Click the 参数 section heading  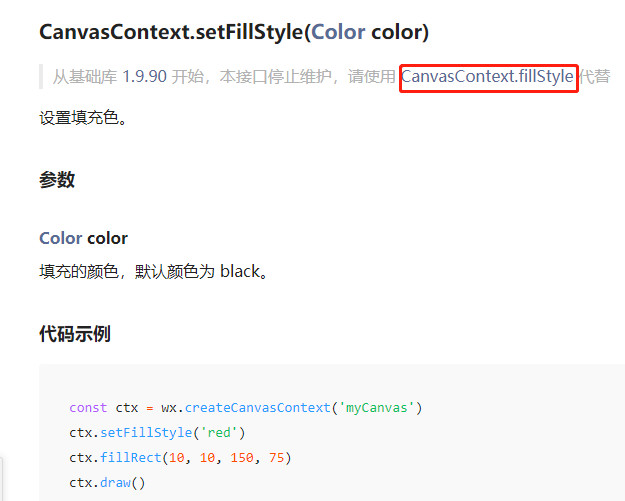coord(57,179)
